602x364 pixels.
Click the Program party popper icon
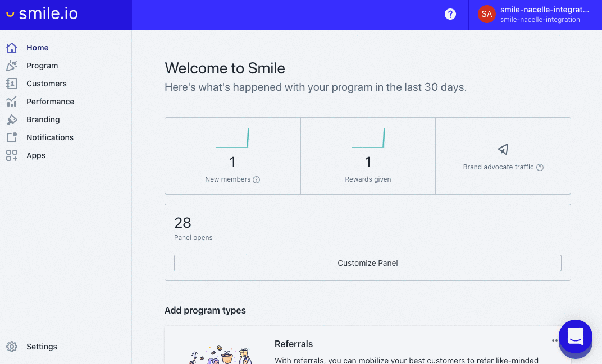[12, 66]
